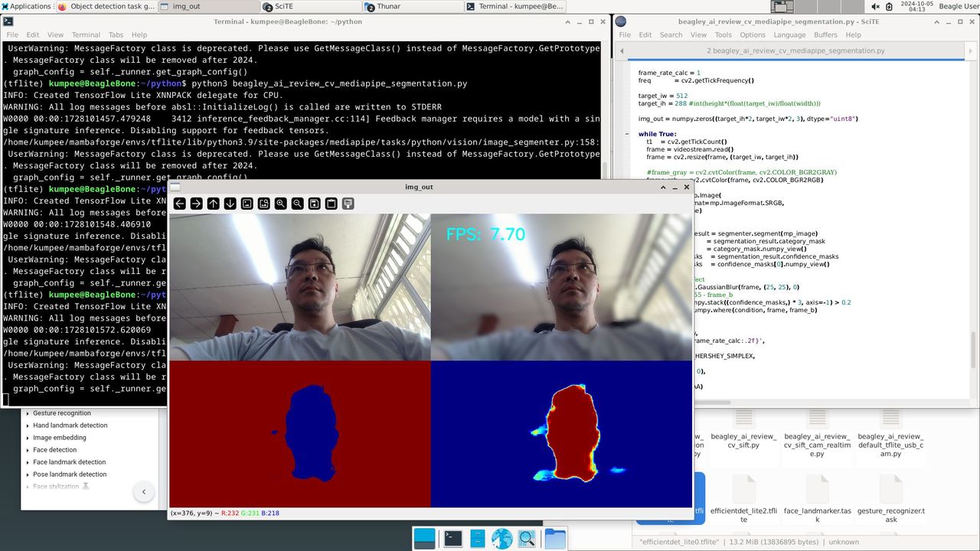Click the original size icon in img_out toolbar
980x551 pixels.
click(247, 204)
